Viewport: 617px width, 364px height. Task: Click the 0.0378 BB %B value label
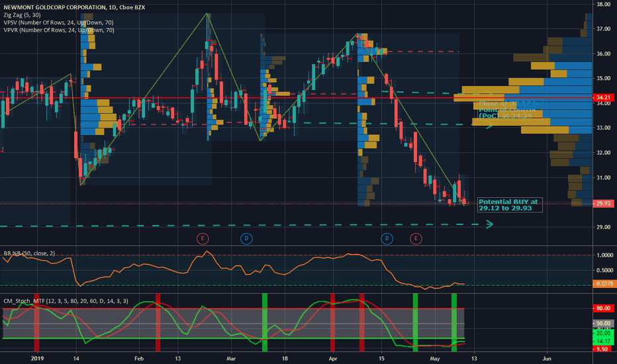604,284
